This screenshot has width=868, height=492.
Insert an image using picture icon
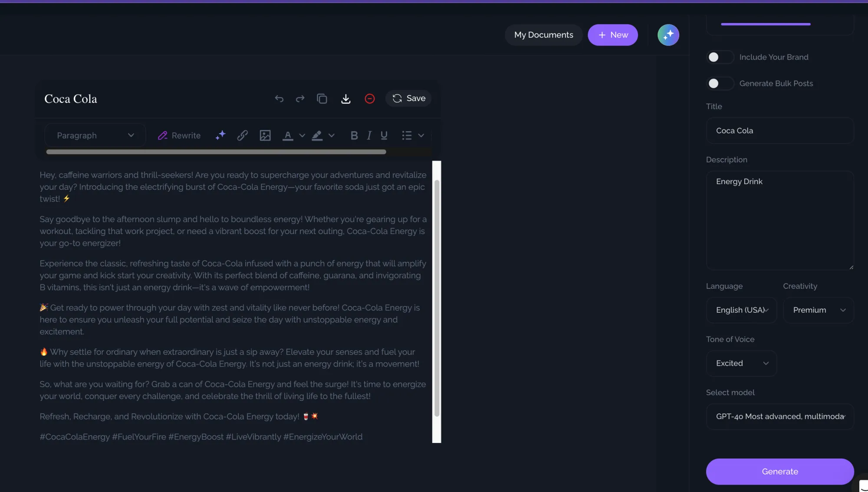[265, 135]
